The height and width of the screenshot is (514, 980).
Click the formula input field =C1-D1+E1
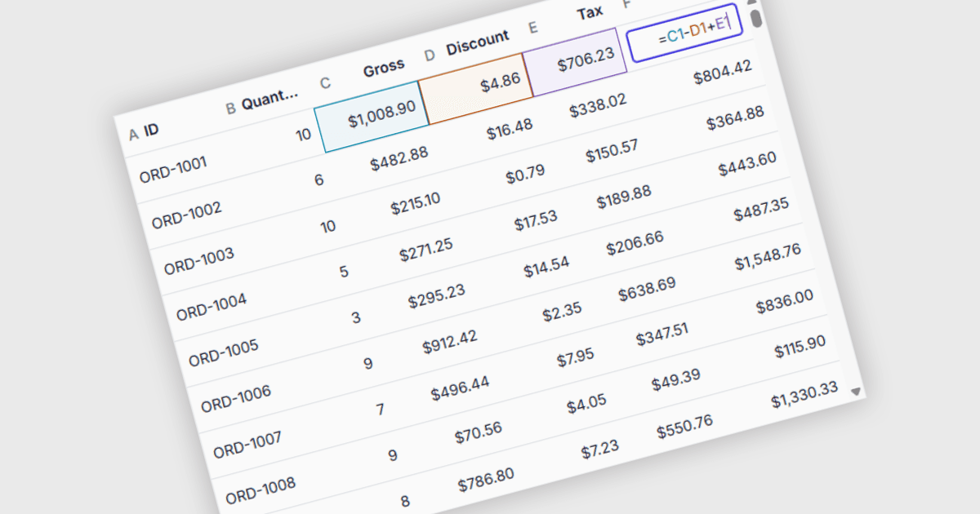[684, 33]
